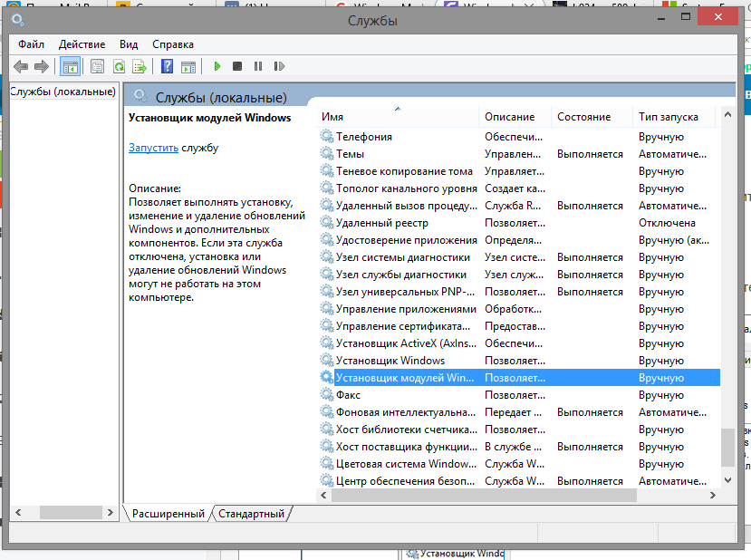Image resolution: width=751 pixels, height=560 pixels.
Task: Switch to the Стандартный tab
Action: (251, 514)
